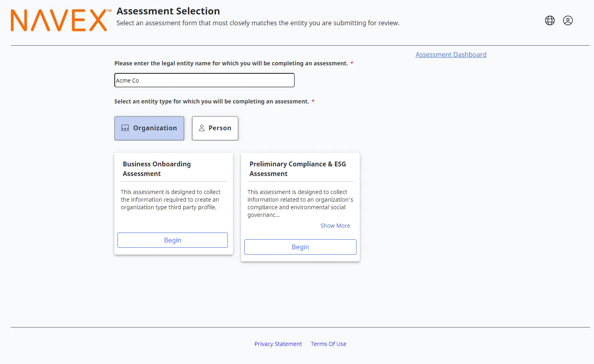This screenshot has width=594, height=364.
Task: Click the Business Onboarding card description text
Action: (170, 200)
